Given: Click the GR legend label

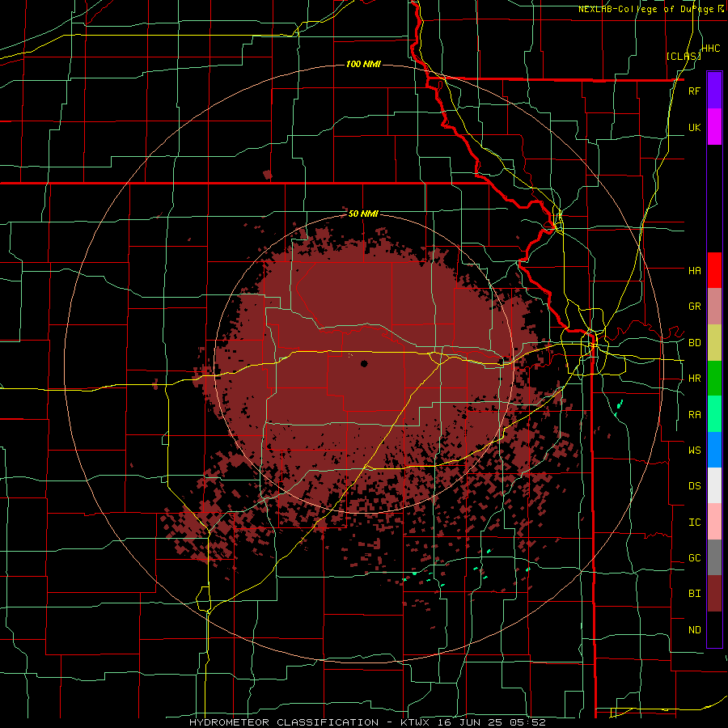Looking at the screenshot, I should (x=694, y=307).
